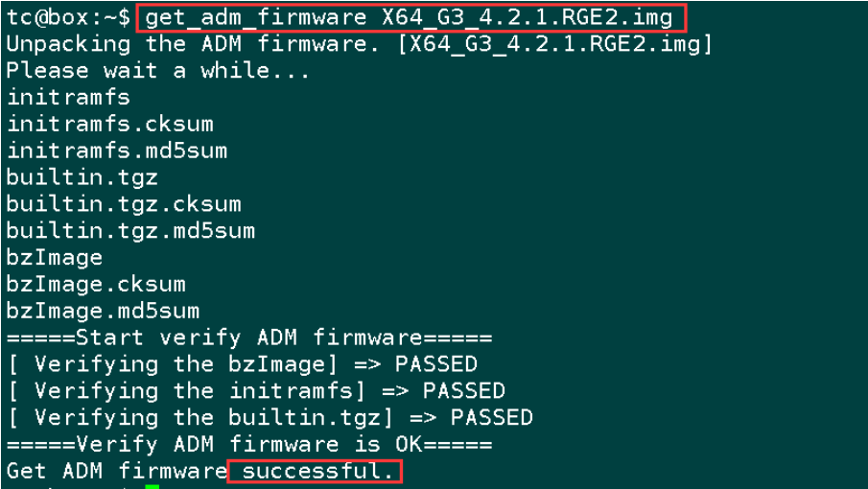Click the 'bzImage.md5sum' filename
The image size is (868, 489).
[103, 311]
